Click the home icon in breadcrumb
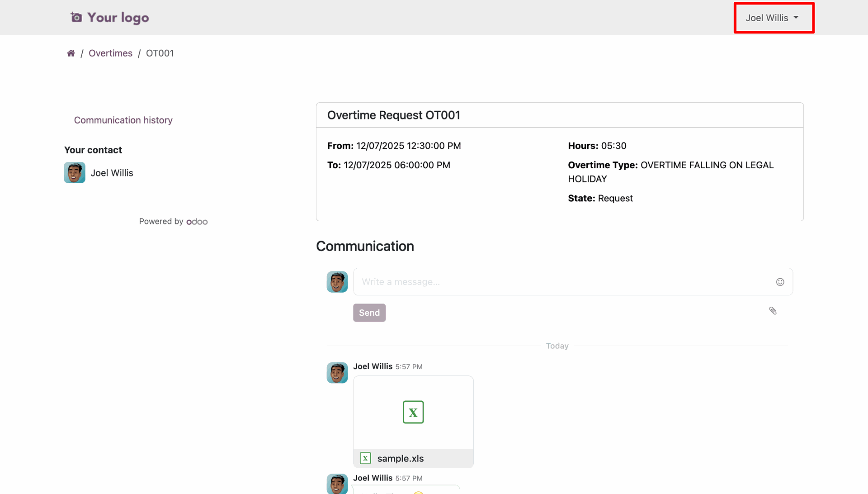868x494 pixels. 71,53
